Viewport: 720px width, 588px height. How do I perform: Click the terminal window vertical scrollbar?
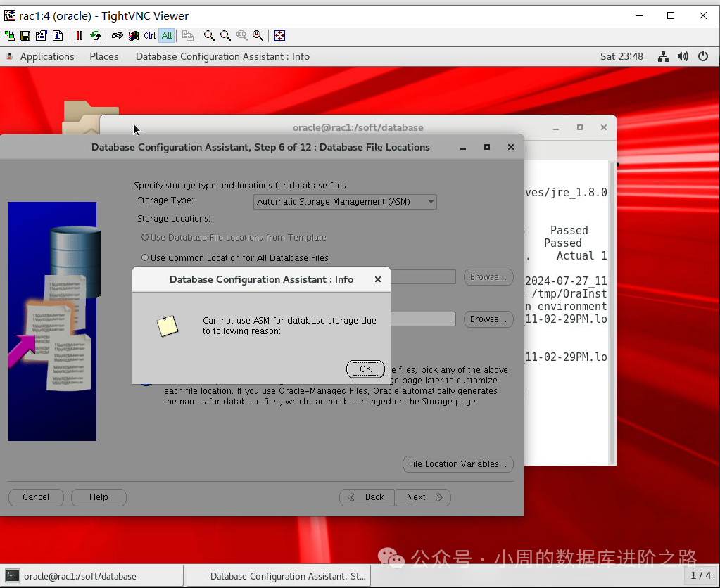612,312
